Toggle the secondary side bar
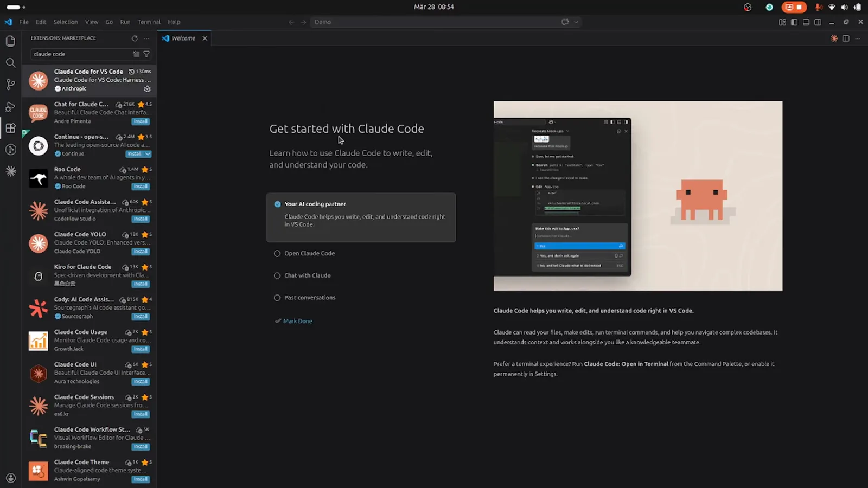The image size is (868, 488). [x=818, y=22]
